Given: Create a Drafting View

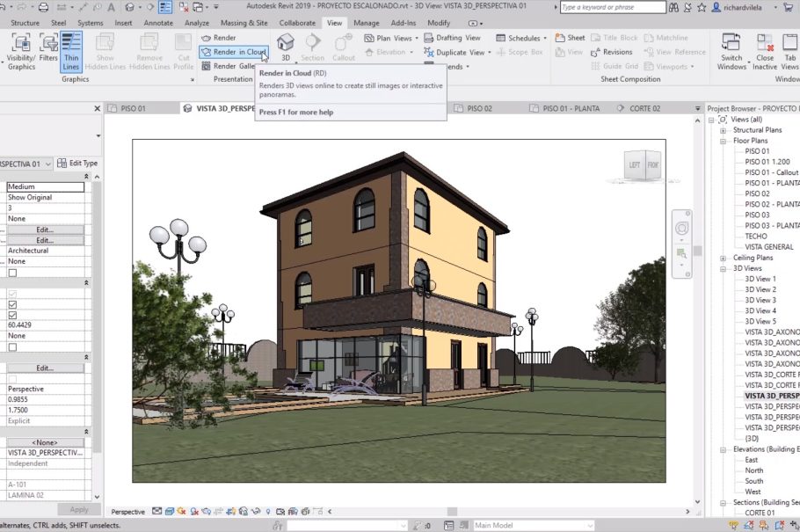Looking at the screenshot, I should pyautogui.click(x=453, y=38).
